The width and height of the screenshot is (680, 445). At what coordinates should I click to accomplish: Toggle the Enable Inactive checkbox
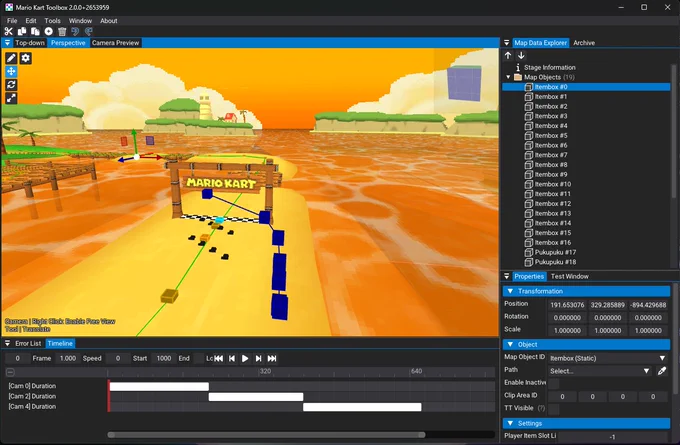click(x=554, y=383)
